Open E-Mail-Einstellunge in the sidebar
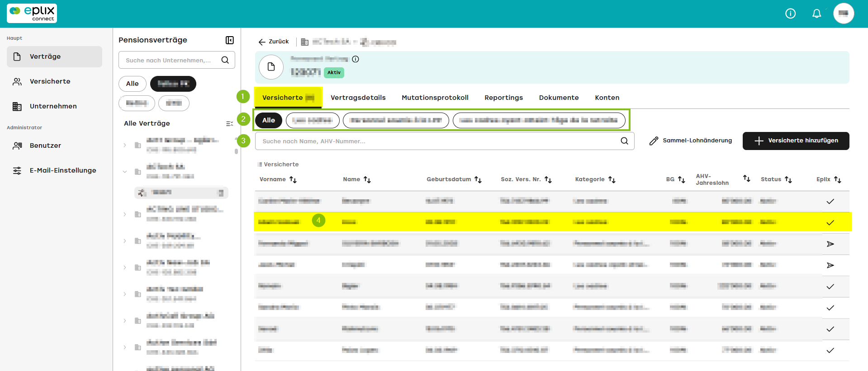868x371 pixels. [x=54, y=170]
